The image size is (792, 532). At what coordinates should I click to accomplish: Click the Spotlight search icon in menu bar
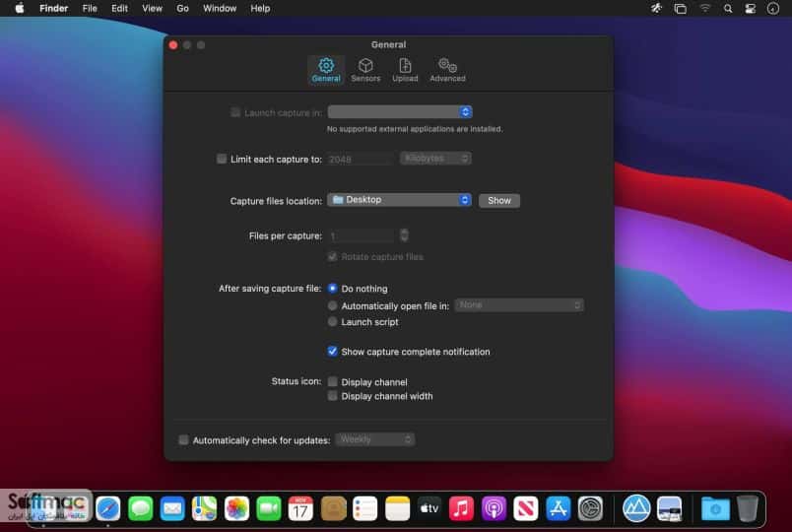pos(727,9)
